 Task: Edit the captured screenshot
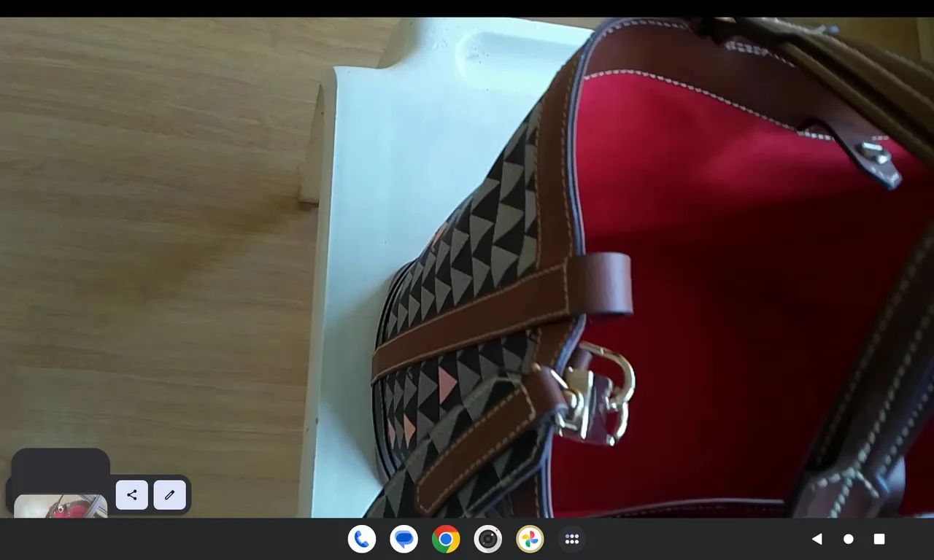coord(170,495)
